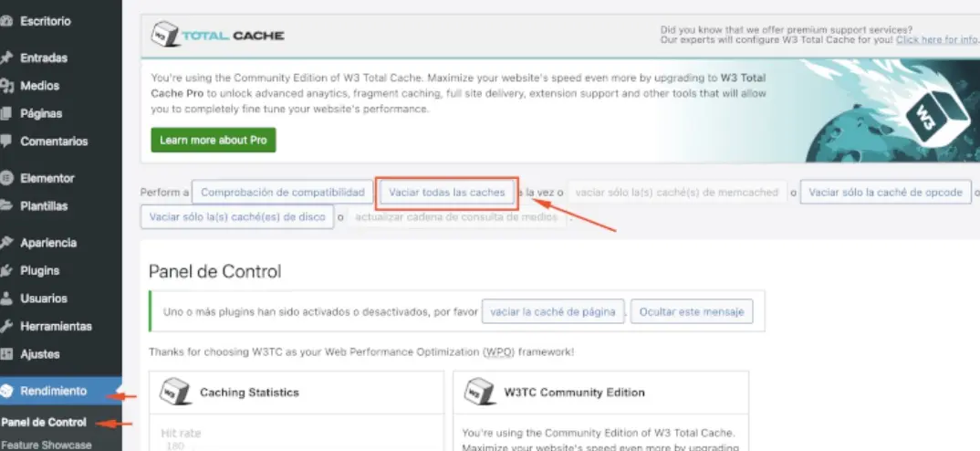Click the Learn more about Pro button
980x451 pixels.
pos(214,140)
